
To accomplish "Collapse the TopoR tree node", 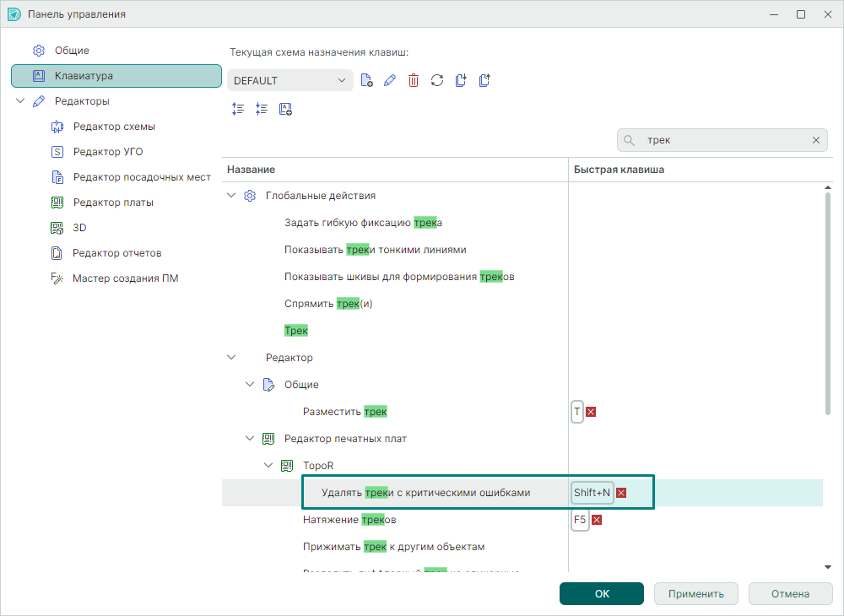I will pyautogui.click(x=268, y=466).
